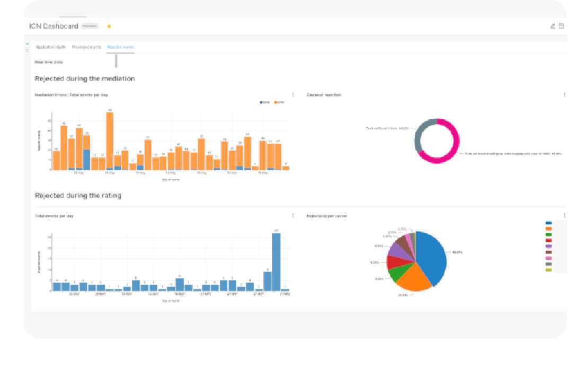Open the Total events per day chart options menu
Viewport: 588px width, 368px height.
point(293,215)
